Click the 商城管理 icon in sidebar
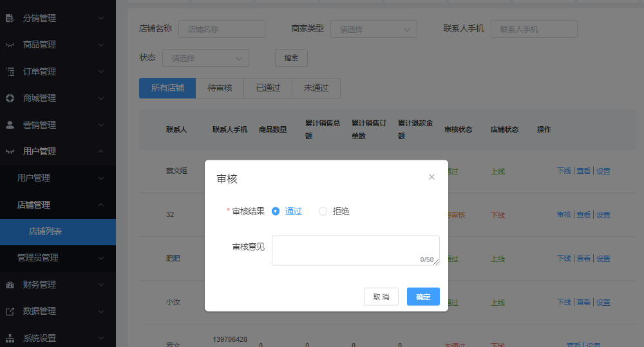The image size is (644, 347). coord(10,98)
